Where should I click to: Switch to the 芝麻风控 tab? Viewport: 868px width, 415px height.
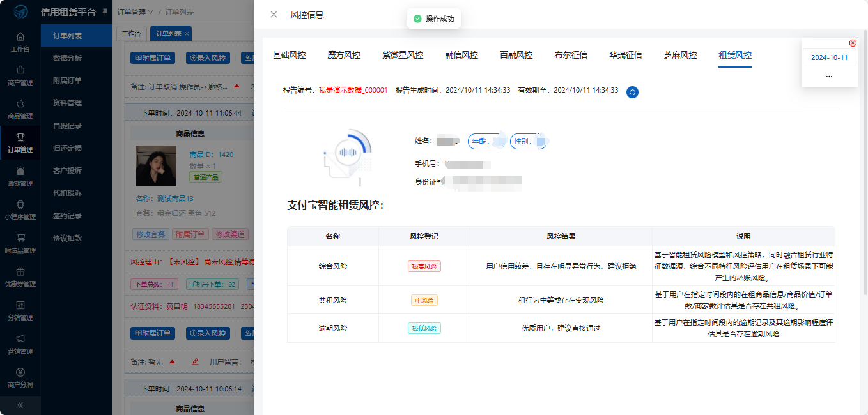point(680,56)
